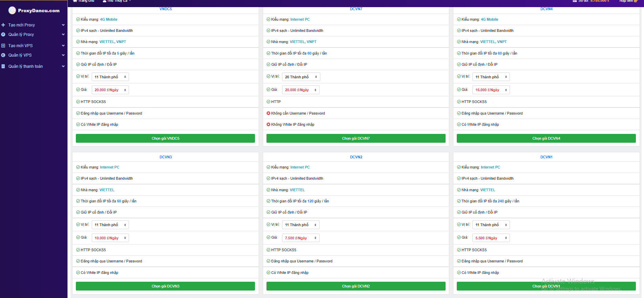Click check icon beside VNDC5 5 giây row
This screenshot has height=298, width=644.
point(78,53)
